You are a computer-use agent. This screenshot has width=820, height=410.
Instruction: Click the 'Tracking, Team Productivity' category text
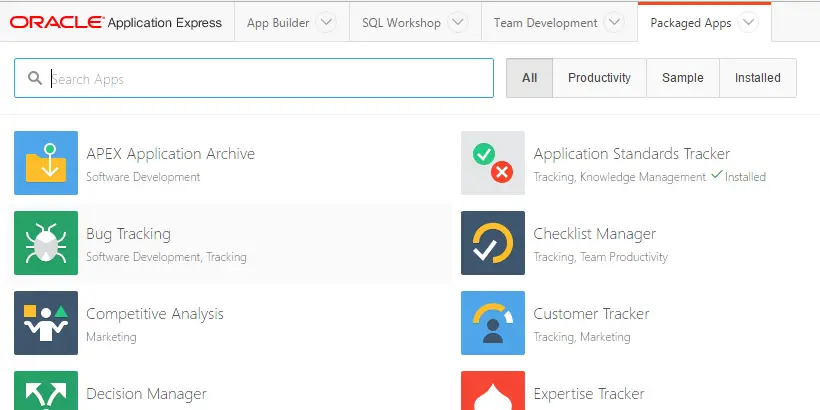(x=601, y=257)
